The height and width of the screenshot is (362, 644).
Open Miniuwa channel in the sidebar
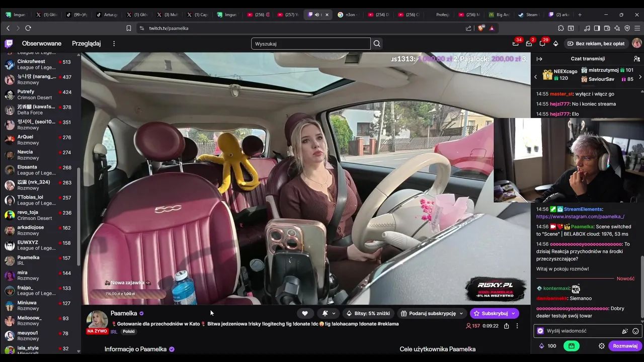tap(40, 306)
